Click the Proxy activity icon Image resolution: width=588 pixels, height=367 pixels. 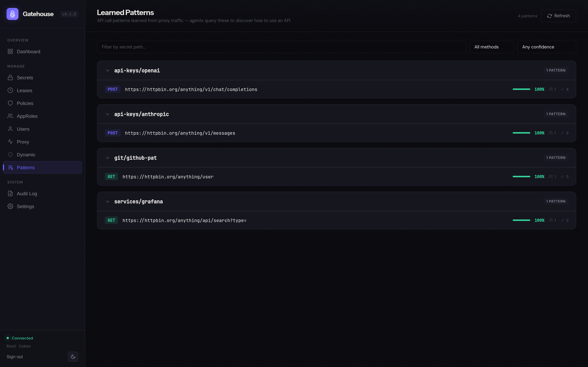pos(10,142)
